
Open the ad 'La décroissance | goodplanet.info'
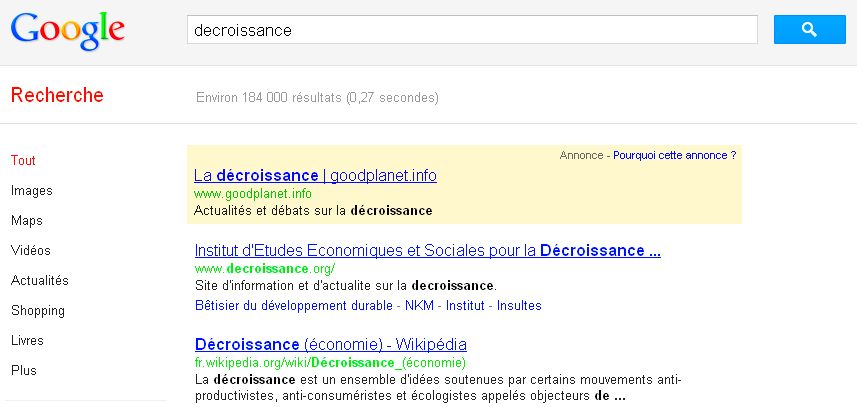click(315, 175)
